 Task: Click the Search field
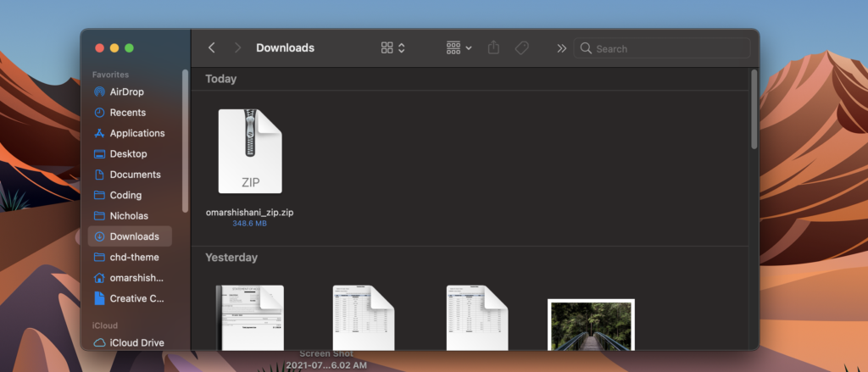(x=662, y=48)
